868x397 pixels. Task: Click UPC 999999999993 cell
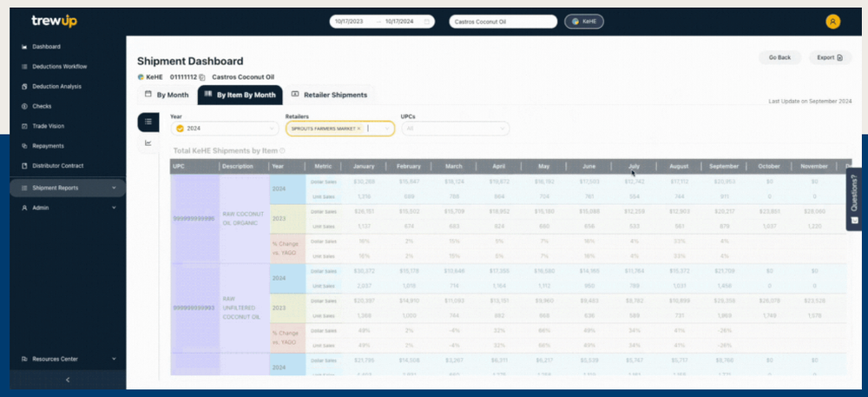(194, 308)
